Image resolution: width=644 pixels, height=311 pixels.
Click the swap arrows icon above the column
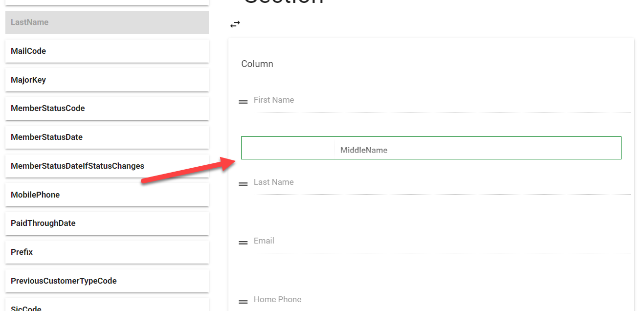[x=235, y=24]
